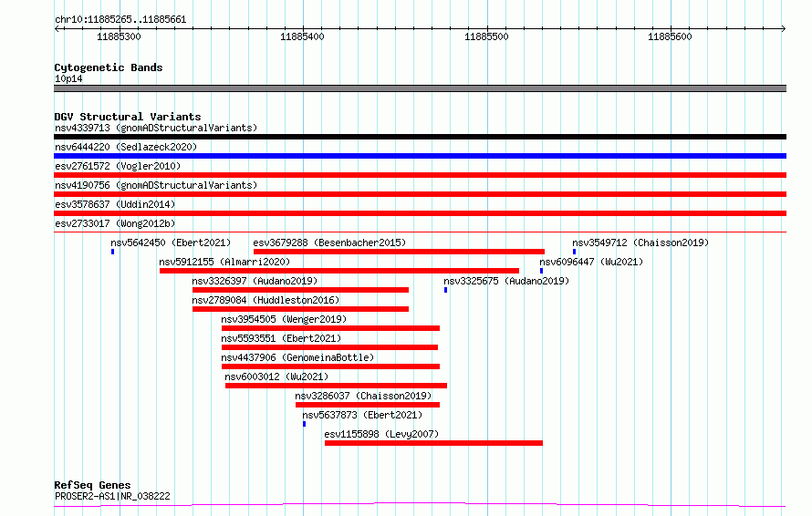
Task: Open the nsv3286037 (Chaisson2019) label
Action: pyautogui.click(x=363, y=396)
